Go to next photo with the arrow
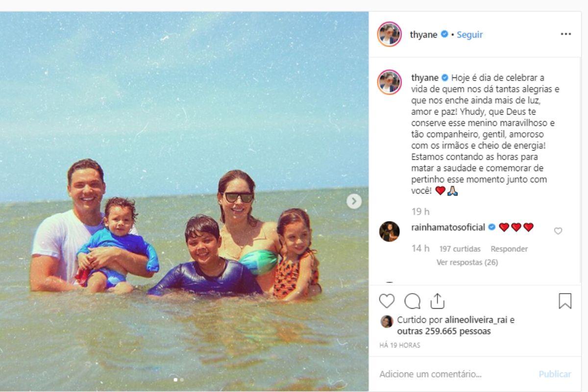The width and height of the screenshot is (588, 392). [x=354, y=201]
